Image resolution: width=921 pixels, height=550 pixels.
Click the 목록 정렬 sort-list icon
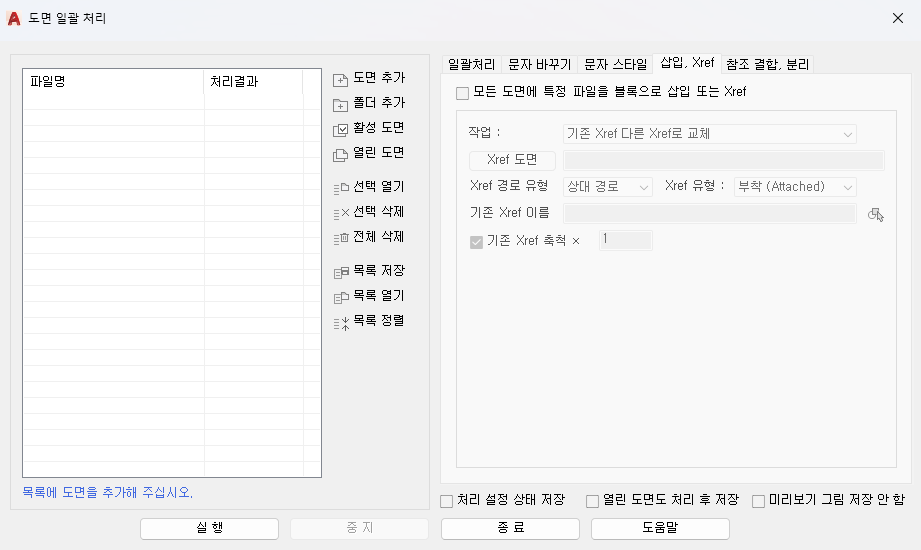341,323
